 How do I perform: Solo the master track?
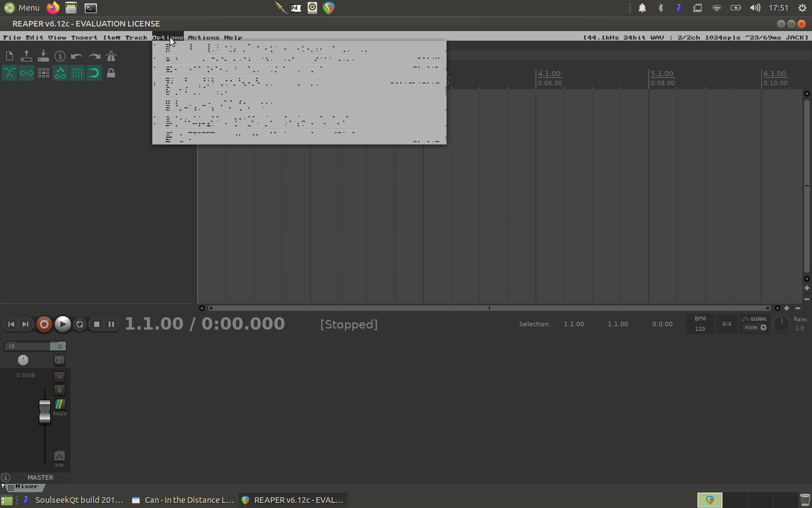[59, 390]
